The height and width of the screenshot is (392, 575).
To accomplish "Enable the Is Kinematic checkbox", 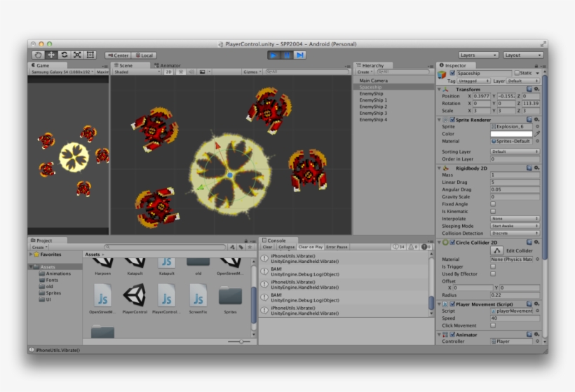I will coord(493,211).
